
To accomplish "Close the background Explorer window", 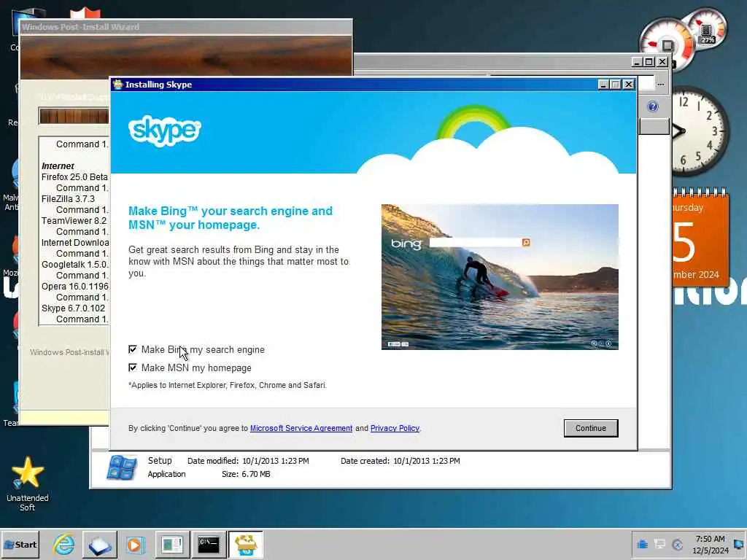I will tap(662, 62).
